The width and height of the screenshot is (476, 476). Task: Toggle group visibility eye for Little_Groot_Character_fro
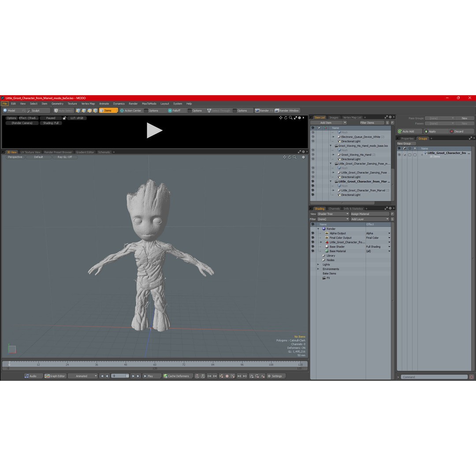tap(399, 155)
